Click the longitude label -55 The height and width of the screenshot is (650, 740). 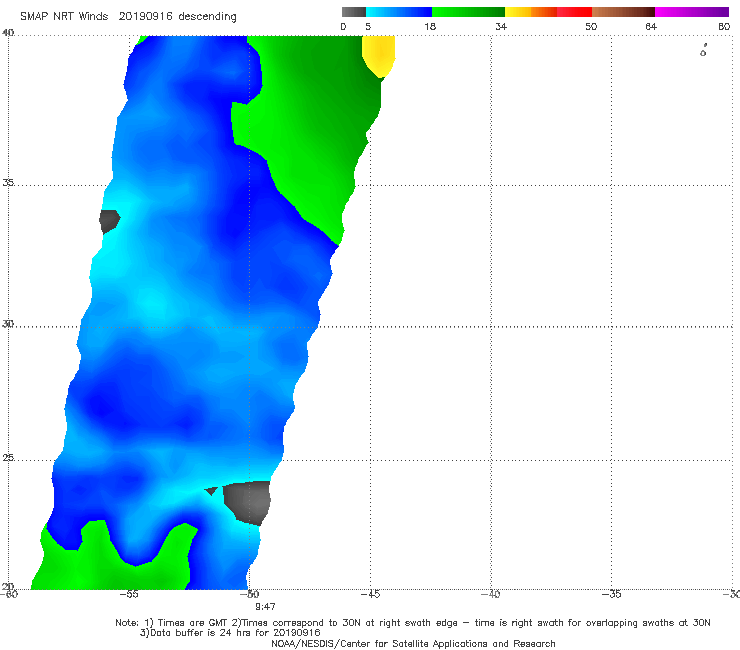tap(129, 594)
